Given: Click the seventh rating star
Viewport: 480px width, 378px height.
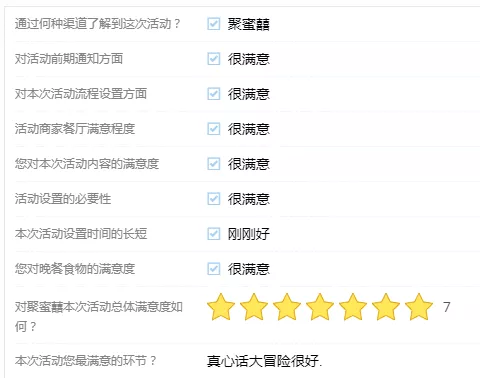Looking at the screenshot, I should click(419, 307).
